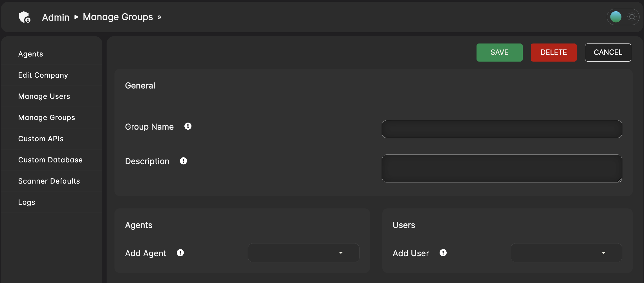Image resolution: width=644 pixels, height=283 pixels.
Task: Click the double chevron after Manage Groups
Action: pyautogui.click(x=159, y=18)
